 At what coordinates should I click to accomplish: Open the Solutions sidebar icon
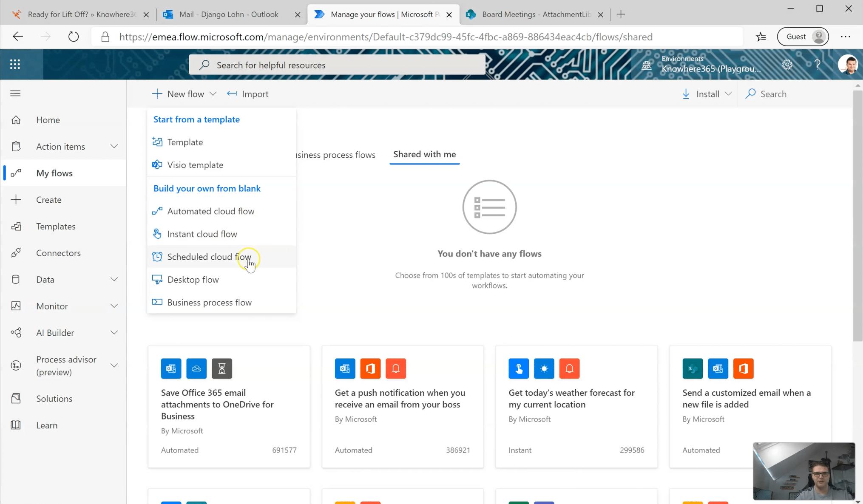click(16, 399)
